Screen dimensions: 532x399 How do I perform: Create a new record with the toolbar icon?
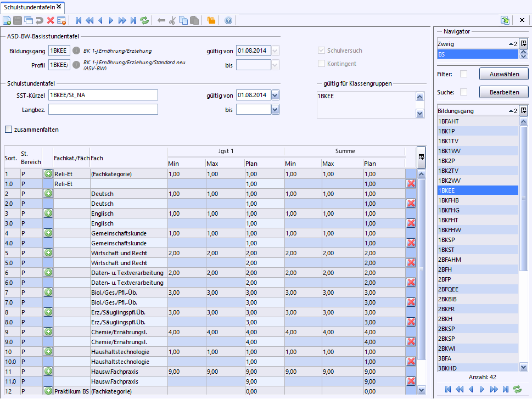pyautogui.click(x=7, y=21)
